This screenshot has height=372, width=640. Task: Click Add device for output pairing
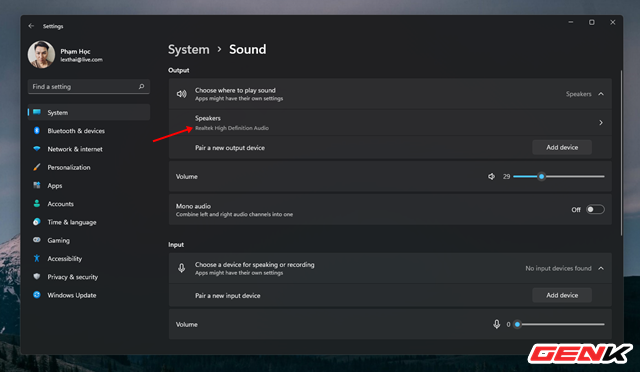point(562,147)
